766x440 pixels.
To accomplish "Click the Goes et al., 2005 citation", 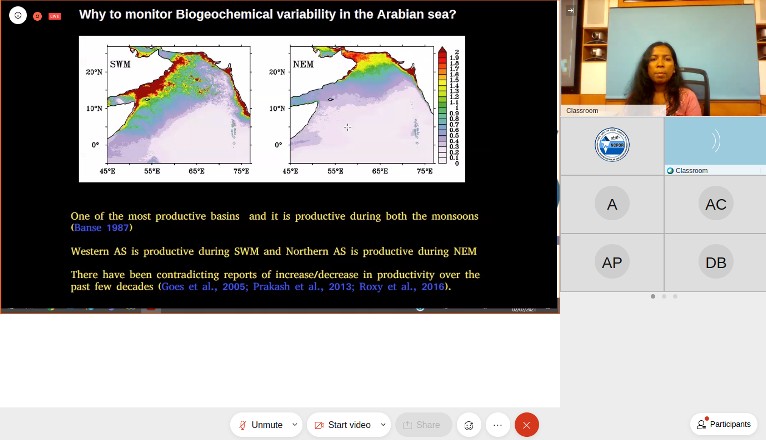I will tap(203, 287).
